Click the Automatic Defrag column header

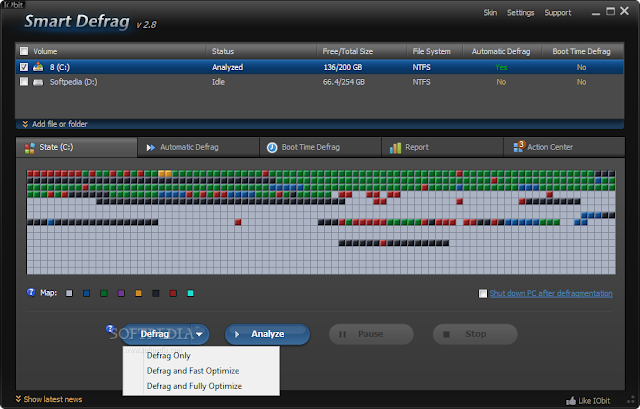502,51
